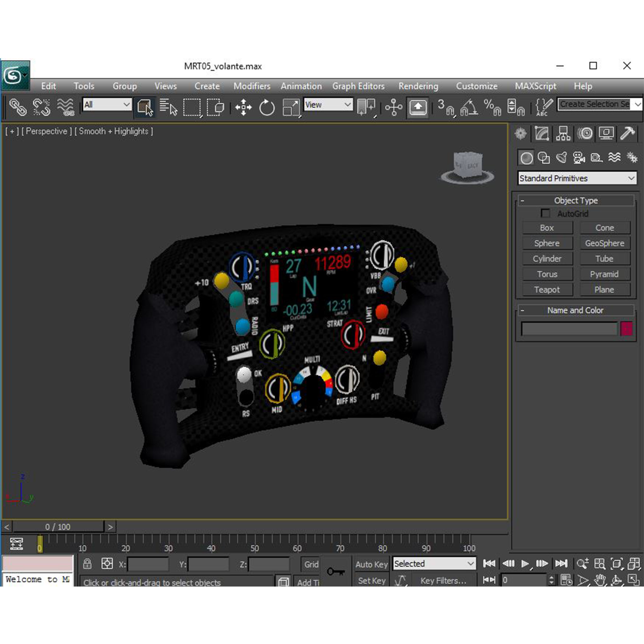This screenshot has width=644, height=644.
Task: Click the Bind to Space Warp tool
Action: [65, 107]
